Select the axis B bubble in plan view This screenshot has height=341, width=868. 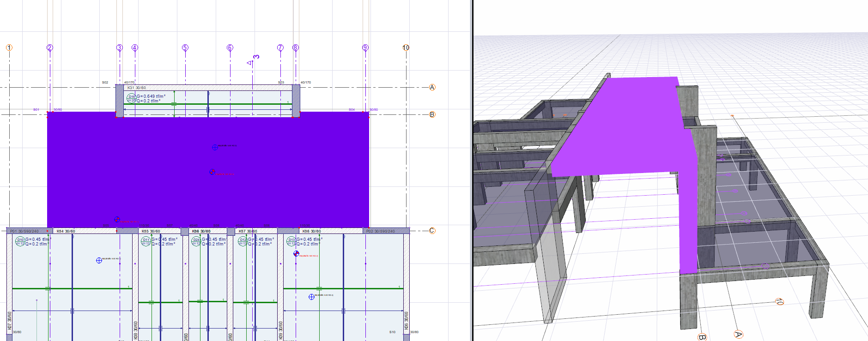coord(432,114)
